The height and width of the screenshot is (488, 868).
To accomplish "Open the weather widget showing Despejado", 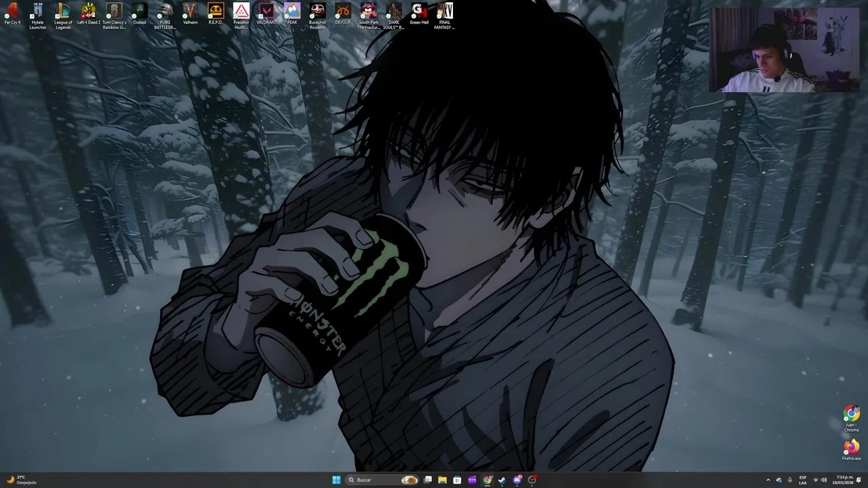I will click(20, 480).
